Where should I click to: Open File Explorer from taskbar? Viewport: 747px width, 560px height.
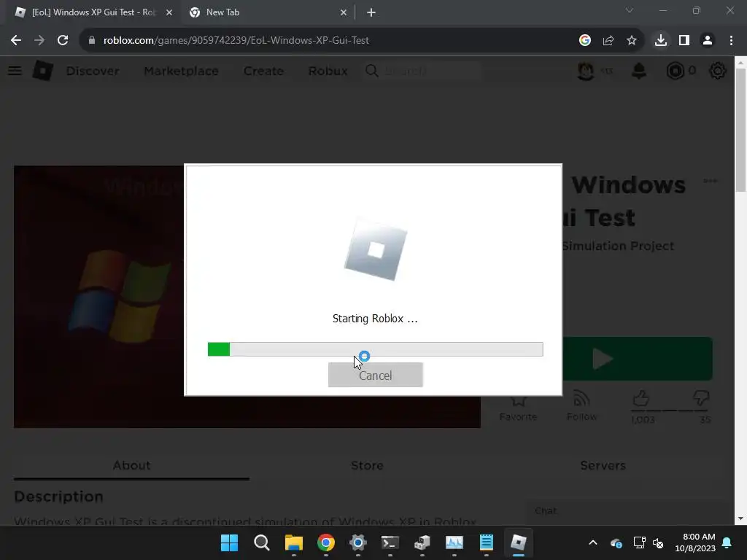click(293, 542)
